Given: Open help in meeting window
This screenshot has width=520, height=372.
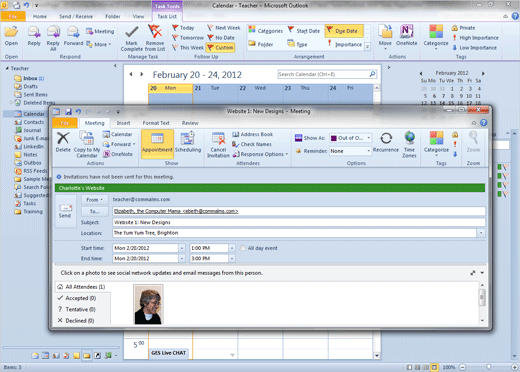Looking at the screenshot, I should 483,123.
